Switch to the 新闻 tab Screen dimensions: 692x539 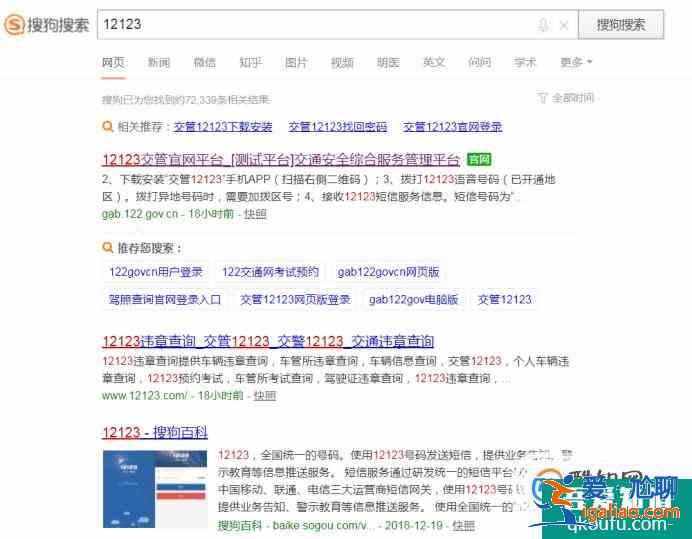(159, 63)
